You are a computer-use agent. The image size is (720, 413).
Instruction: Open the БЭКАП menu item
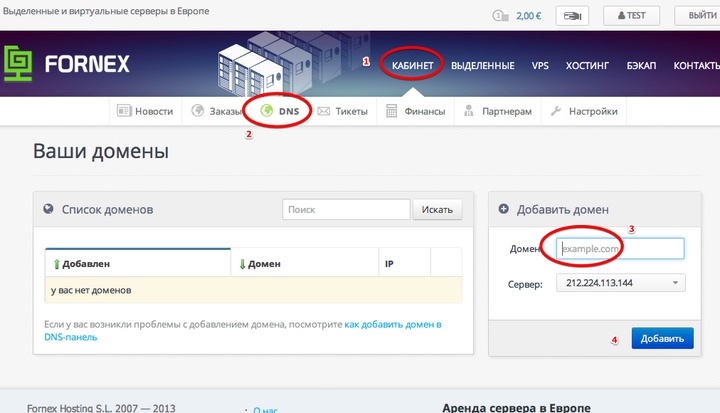click(x=641, y=66)
